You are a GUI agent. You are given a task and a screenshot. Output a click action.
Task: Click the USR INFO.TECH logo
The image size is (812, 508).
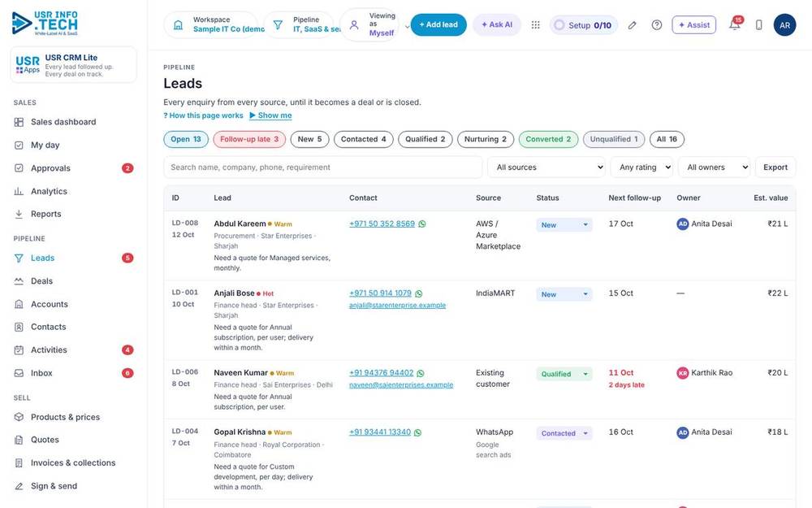click(x=45, y=23)
